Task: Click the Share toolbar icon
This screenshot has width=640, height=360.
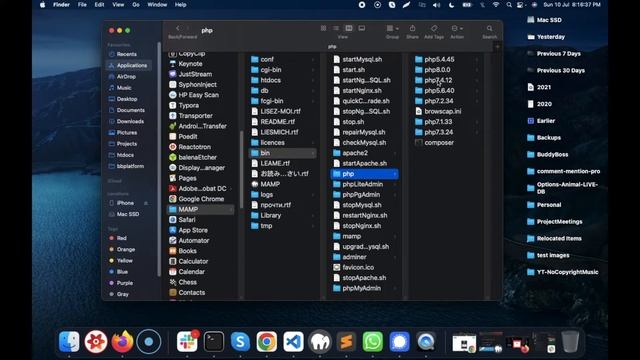Action: 412,28
